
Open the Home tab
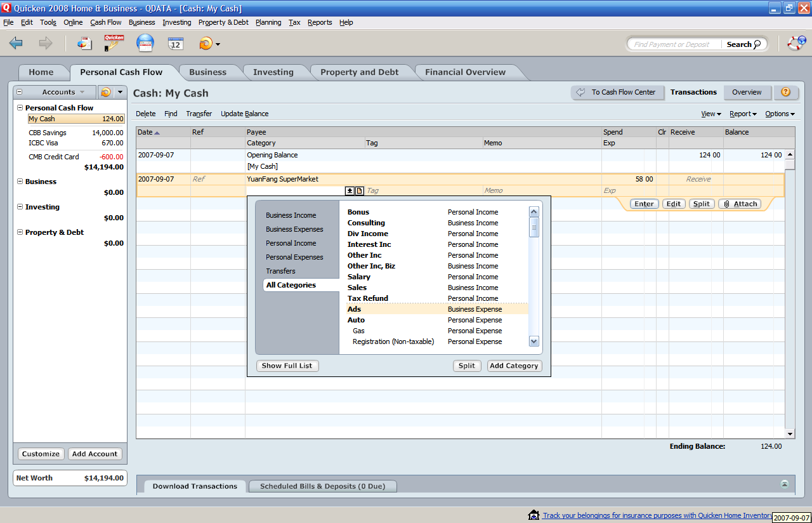[41, 72]
